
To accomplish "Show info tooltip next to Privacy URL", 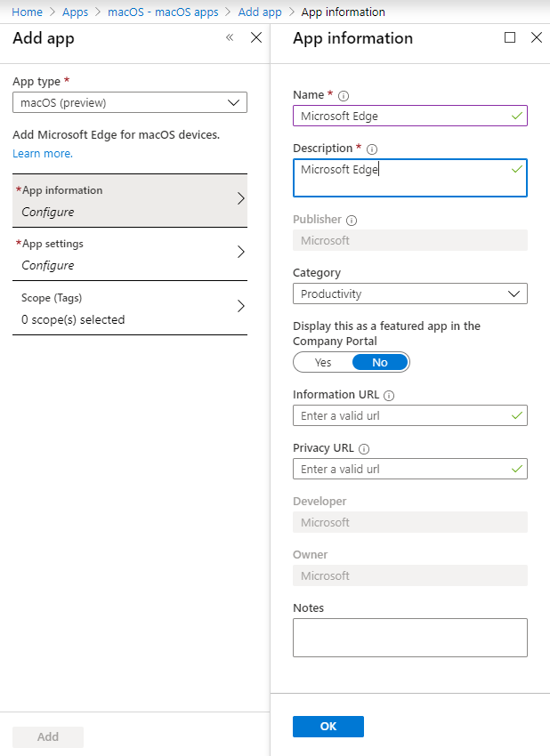I will (364, 449).
